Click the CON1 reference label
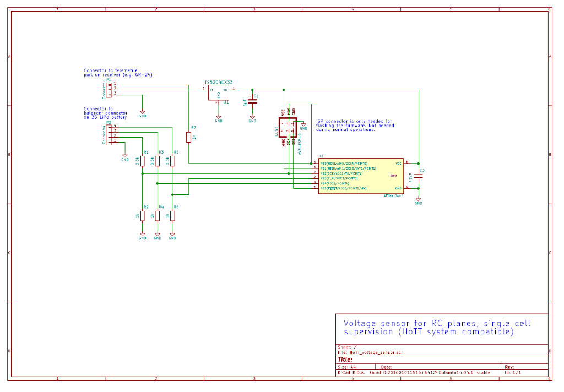 click(276, 131)
